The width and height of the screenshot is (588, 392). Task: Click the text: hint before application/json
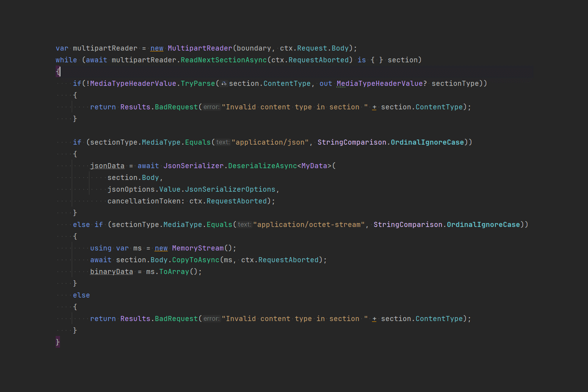223,142
